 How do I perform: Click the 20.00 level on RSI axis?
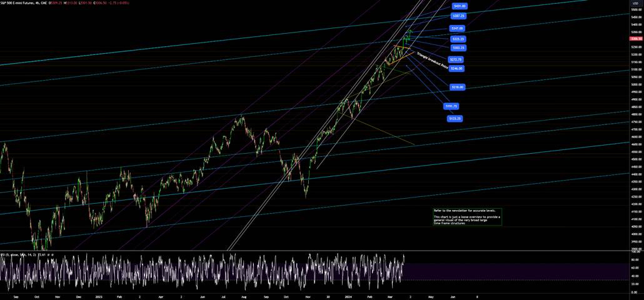click(635, 284)
